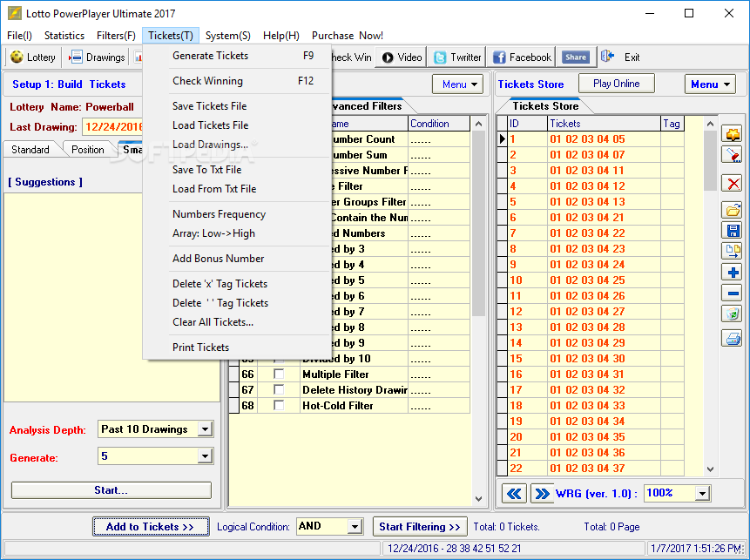Click Add to Tickets >> button
750x560 pixels.
[150, 527]
